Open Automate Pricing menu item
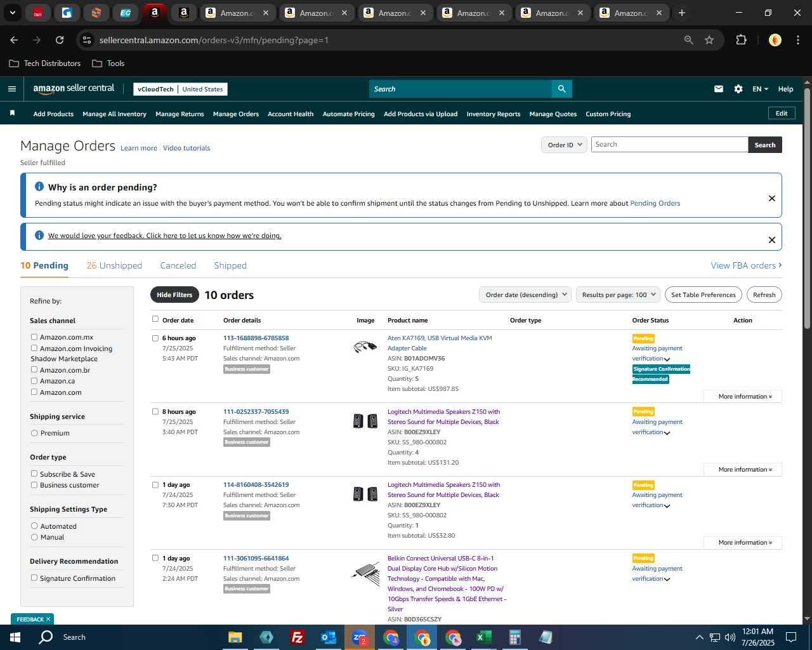Image resolution: width=812 pixels, height=650 pixels. tap(348, 114)
